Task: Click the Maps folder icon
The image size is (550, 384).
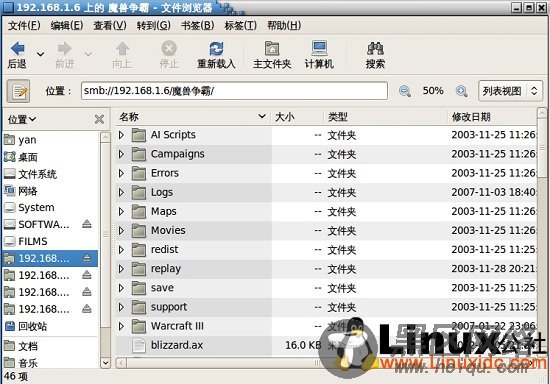Action: point(139,211)
